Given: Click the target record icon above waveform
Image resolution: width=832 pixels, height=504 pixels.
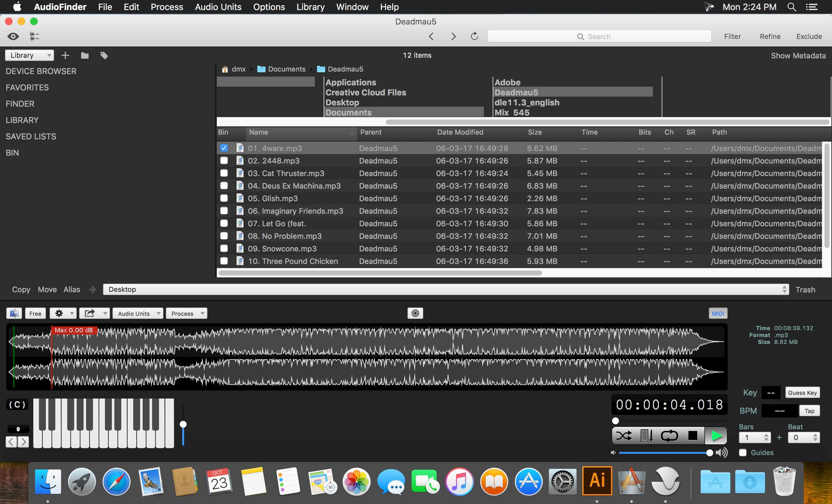Looking at the screenshot, I should click(415, 313).
